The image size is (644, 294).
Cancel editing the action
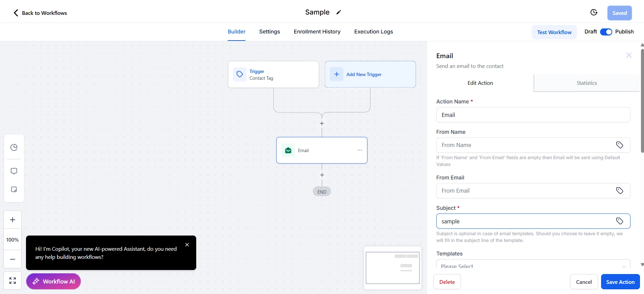[x=584, y=282]
